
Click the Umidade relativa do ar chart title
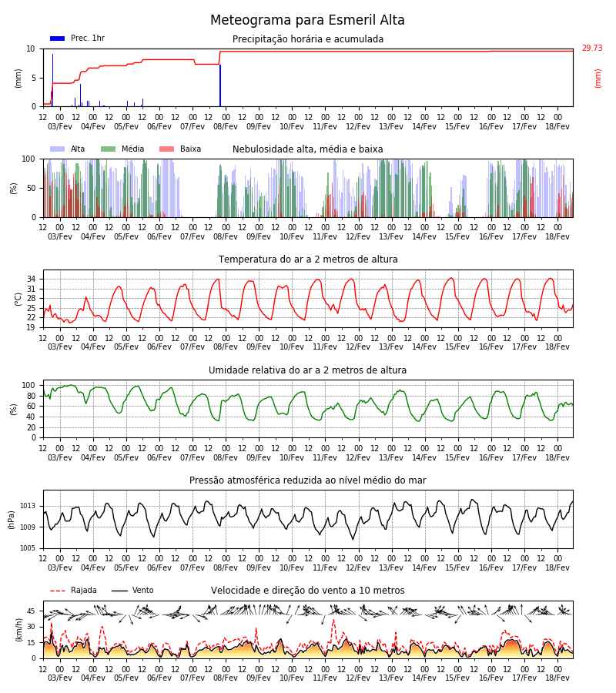coord(308,370)
